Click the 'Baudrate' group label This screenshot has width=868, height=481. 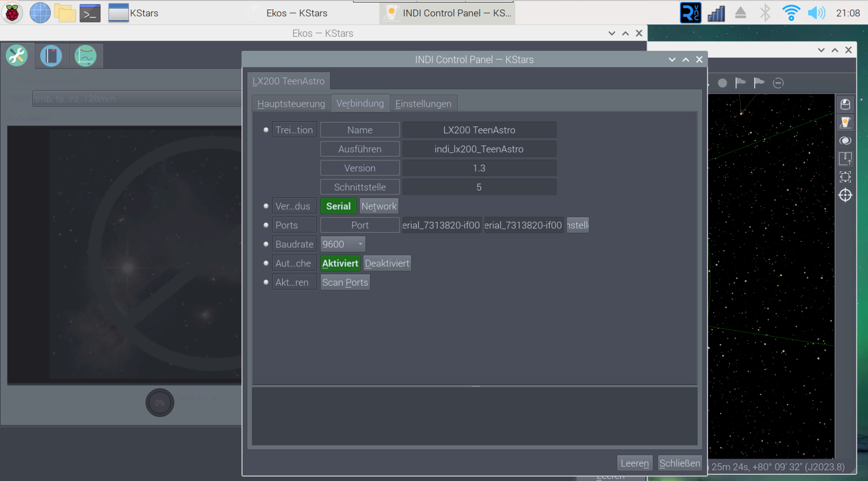pos(294,245)
